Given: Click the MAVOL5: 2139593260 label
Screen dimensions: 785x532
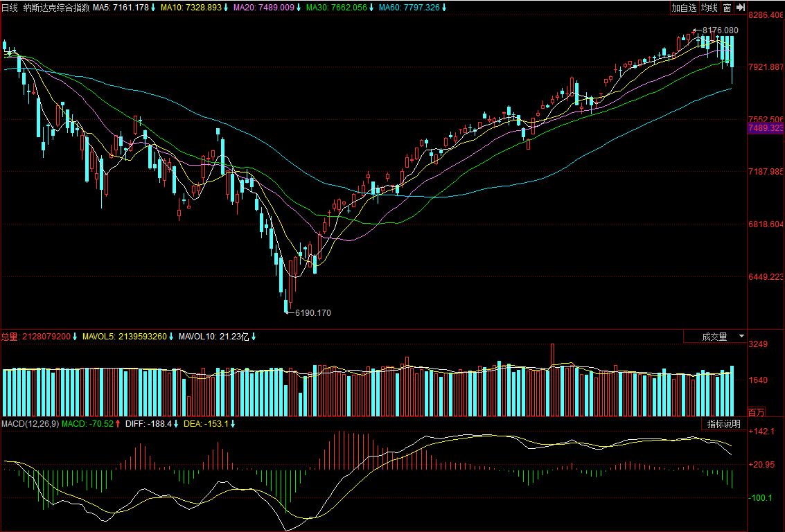Looking at the screenshot, I should tap(125, 337).
